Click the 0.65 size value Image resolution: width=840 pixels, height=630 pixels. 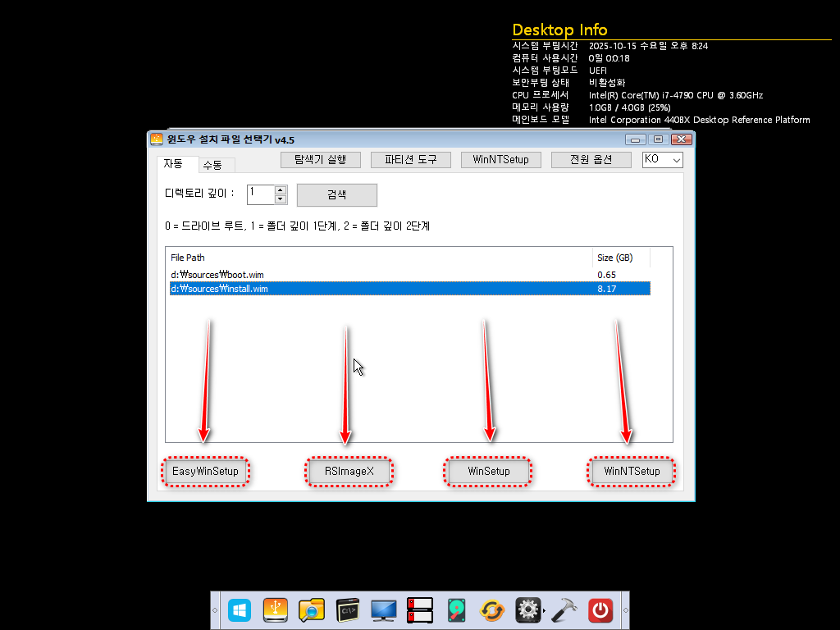[x=606, y=275]
